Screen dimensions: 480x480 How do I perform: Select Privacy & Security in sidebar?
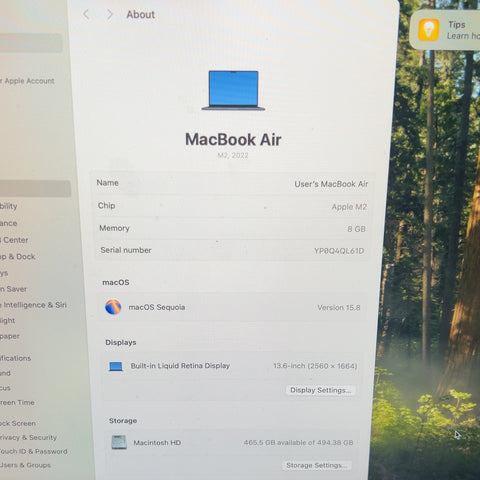coord(28,437)
